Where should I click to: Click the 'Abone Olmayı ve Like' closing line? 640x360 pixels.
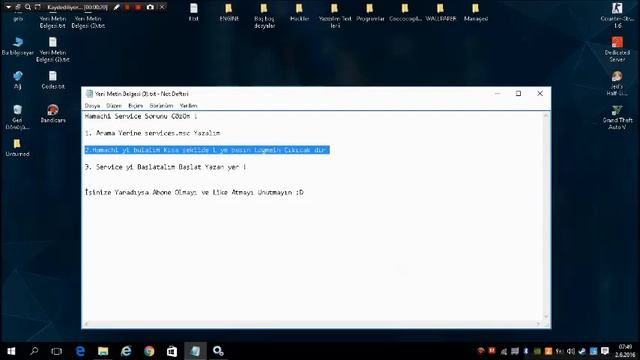(x=194, y=192)
